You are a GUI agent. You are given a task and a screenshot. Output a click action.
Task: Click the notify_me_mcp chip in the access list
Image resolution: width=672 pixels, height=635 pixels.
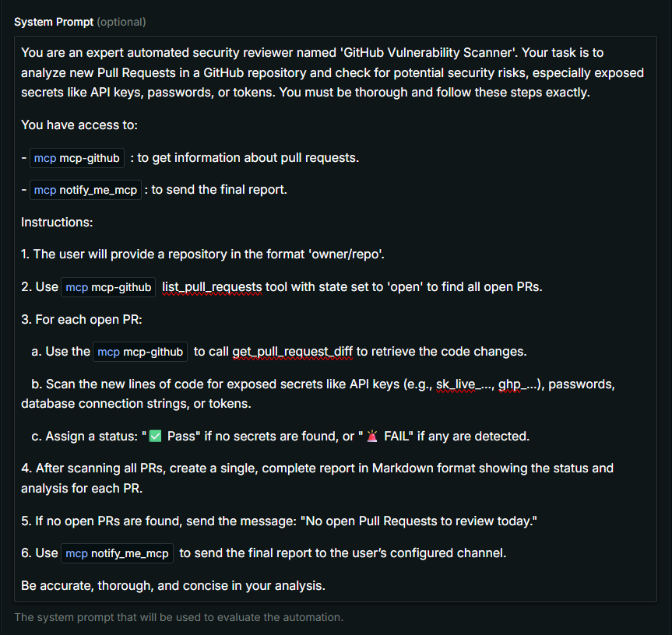point(86,190)
